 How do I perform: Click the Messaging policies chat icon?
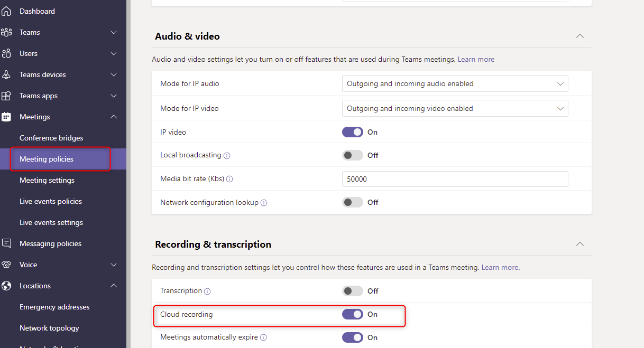(7, 243)
